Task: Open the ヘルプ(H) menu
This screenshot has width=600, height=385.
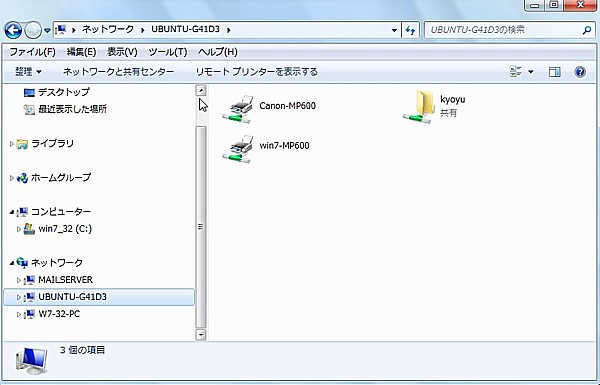Action: (x=218, y=52)
